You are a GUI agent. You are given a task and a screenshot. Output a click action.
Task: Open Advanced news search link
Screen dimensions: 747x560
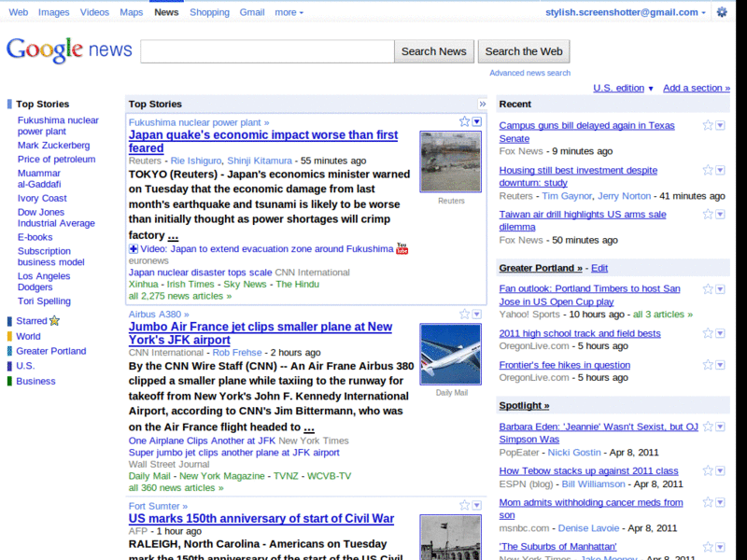coord(529,73)
